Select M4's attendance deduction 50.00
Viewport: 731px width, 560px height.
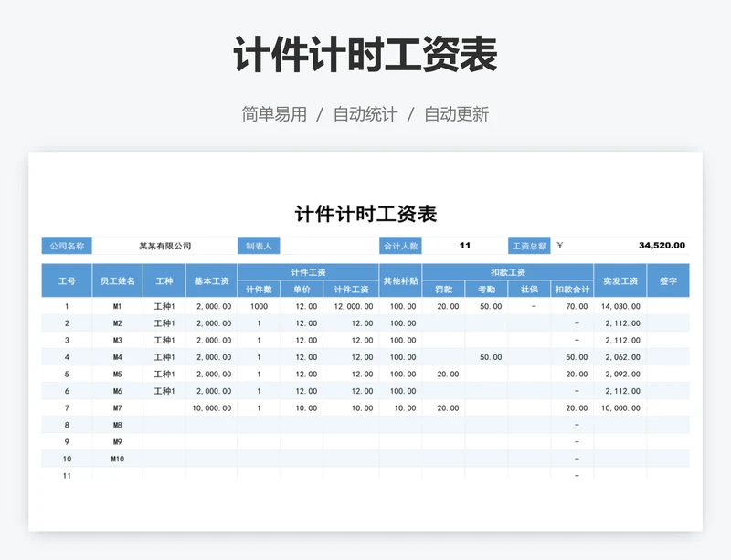pos(486,357)
